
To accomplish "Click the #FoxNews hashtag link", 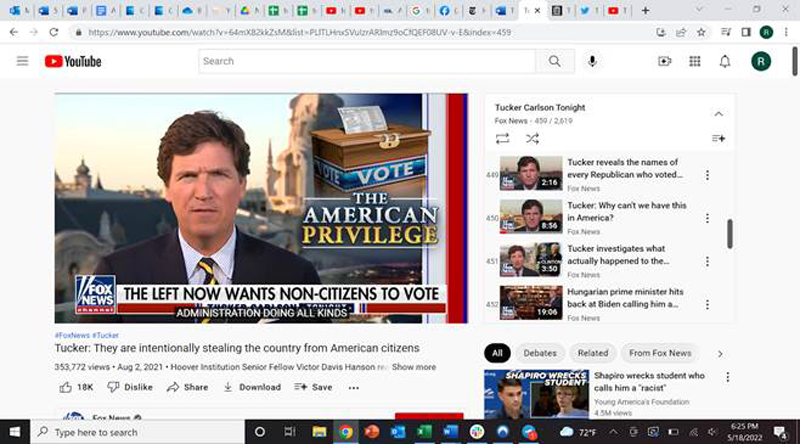I will point(72,335).
